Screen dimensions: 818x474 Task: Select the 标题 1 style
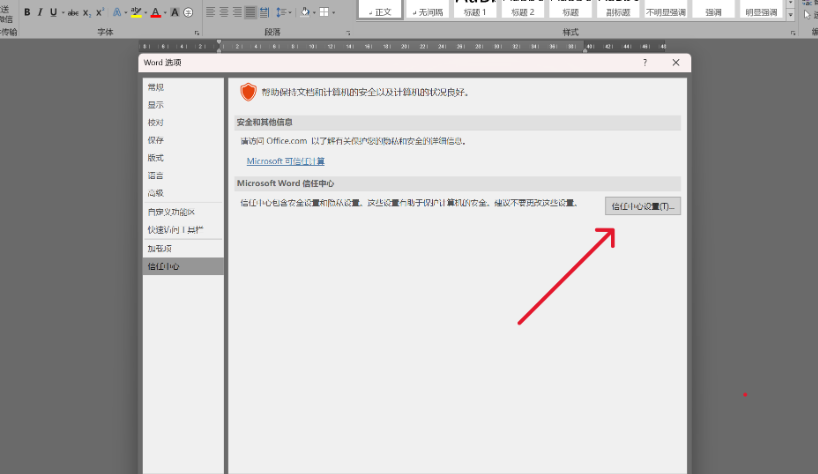(x=475, y=9)
